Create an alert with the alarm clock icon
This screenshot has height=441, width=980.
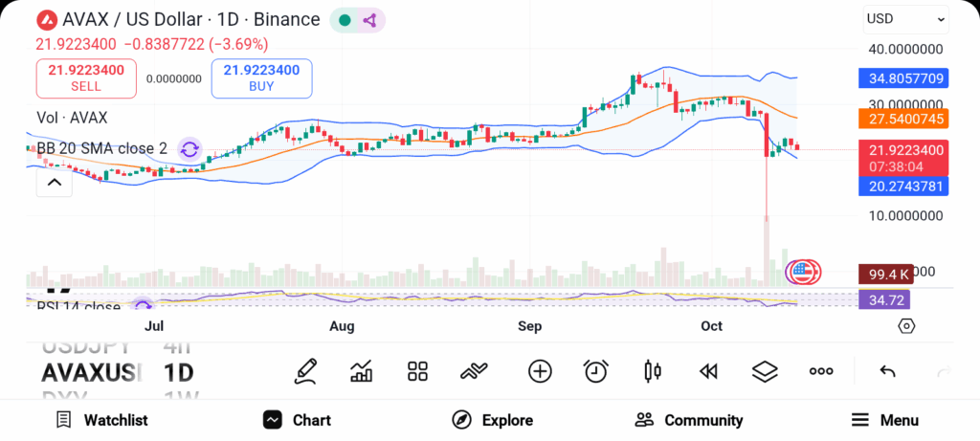pyautogui.click(x=596, y=371)
